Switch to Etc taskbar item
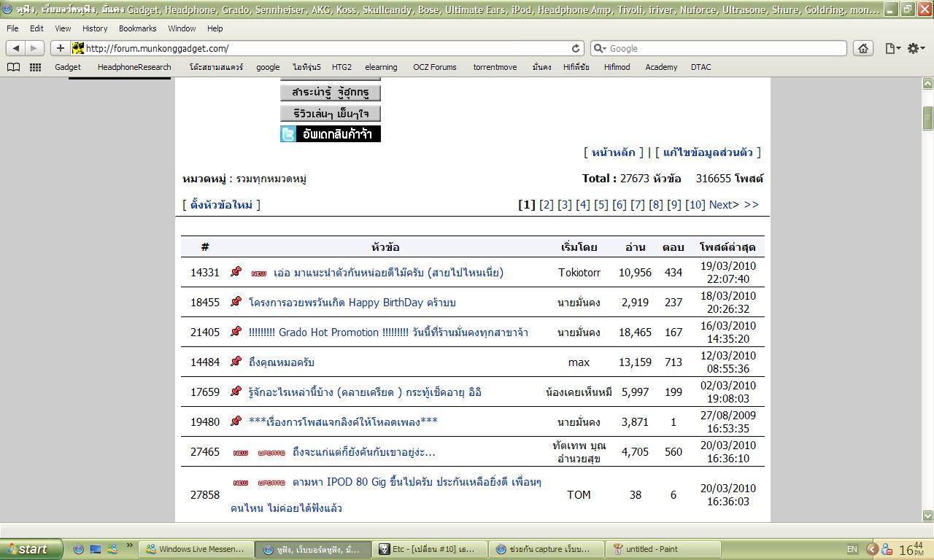The image size is (934, 560). point(431,549)
